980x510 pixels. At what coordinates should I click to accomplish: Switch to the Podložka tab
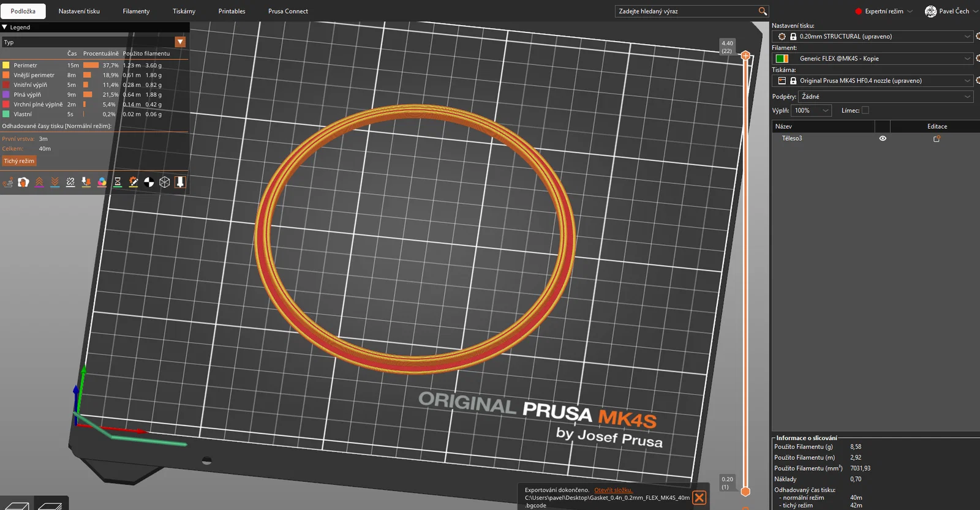pyautogui.click(x=23, y=11)
